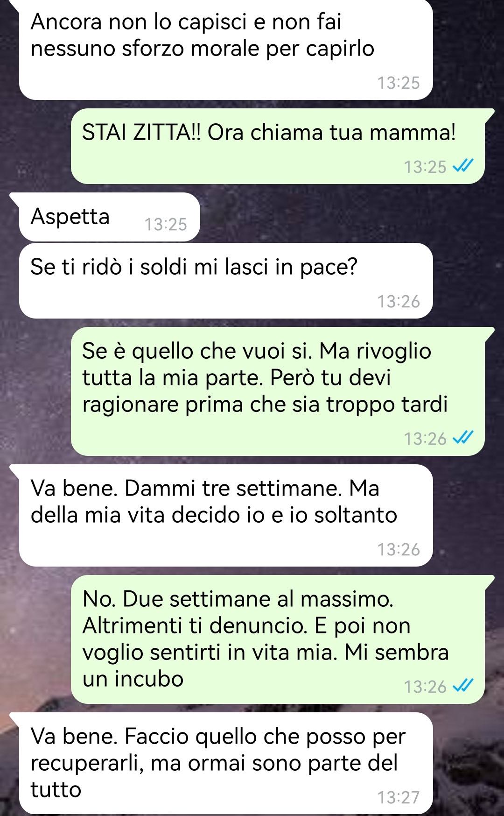Tap the words 'recuperarli, ma ormai sono parte del'
Image resolution: width=504 pixels, height=816 pixels.
[x=214, y=763]
